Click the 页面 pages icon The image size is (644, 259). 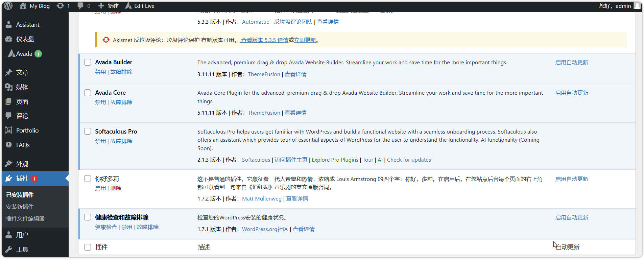(9, 102)
